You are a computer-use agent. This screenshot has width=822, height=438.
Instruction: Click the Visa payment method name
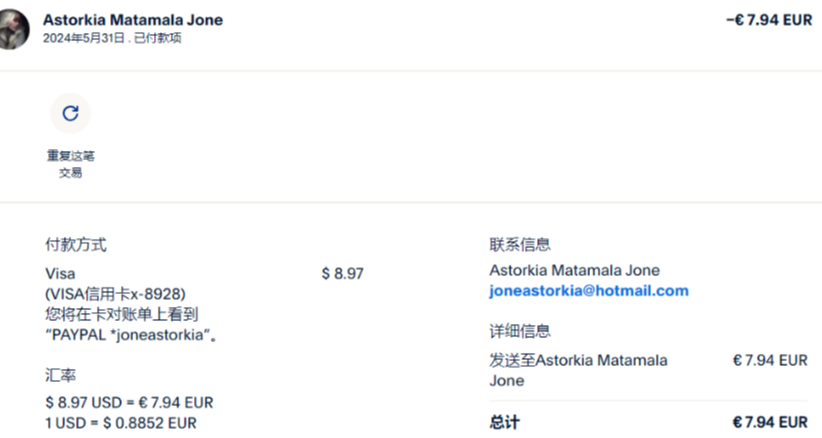60,273
